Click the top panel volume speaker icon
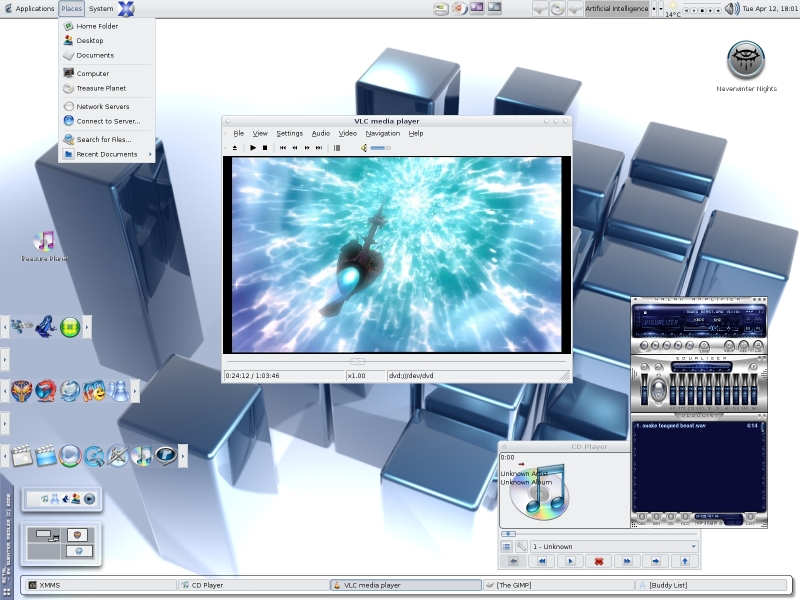Screen dimensions: 800x600 (x=732, y=9)
